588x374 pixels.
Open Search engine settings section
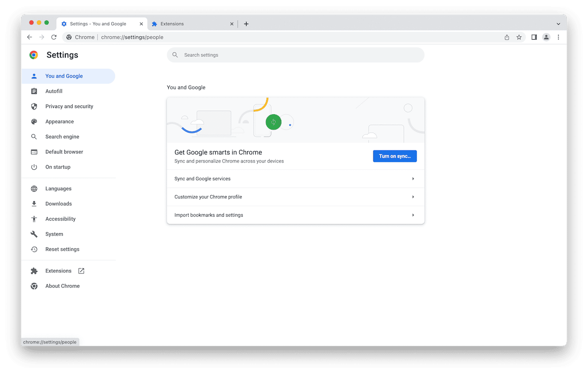tap(68, 137)
